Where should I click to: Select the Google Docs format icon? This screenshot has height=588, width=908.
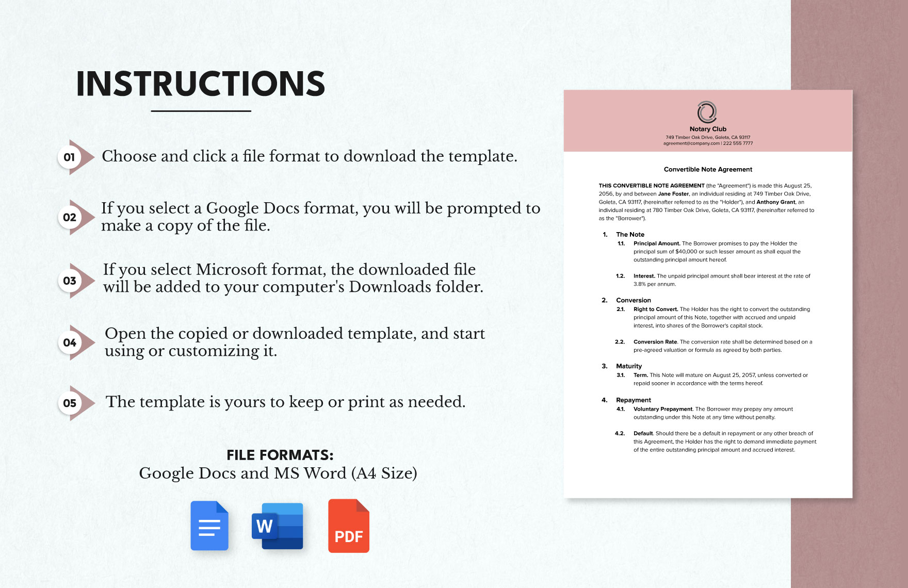(x=208, y=526)
